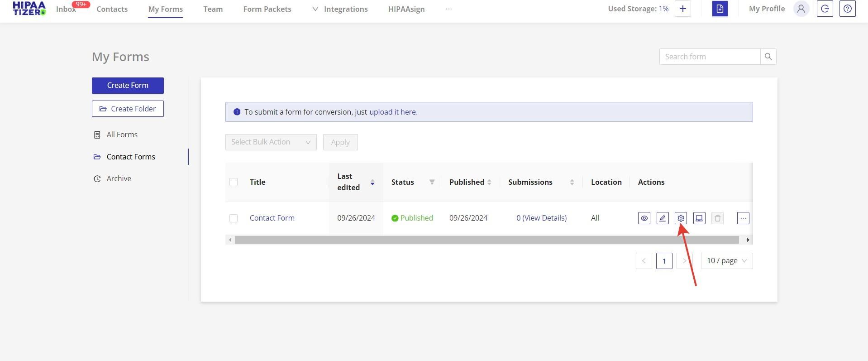Toggle the select-all checkbox in table header
Image resolution: width=868 pixels, height=361 pixels.
(x=234, y=182)
